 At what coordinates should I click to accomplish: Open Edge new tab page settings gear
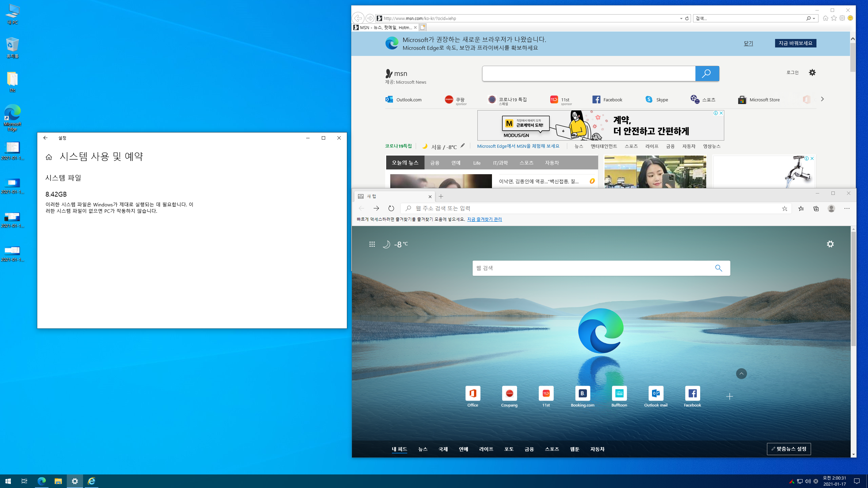coord(830,244)
